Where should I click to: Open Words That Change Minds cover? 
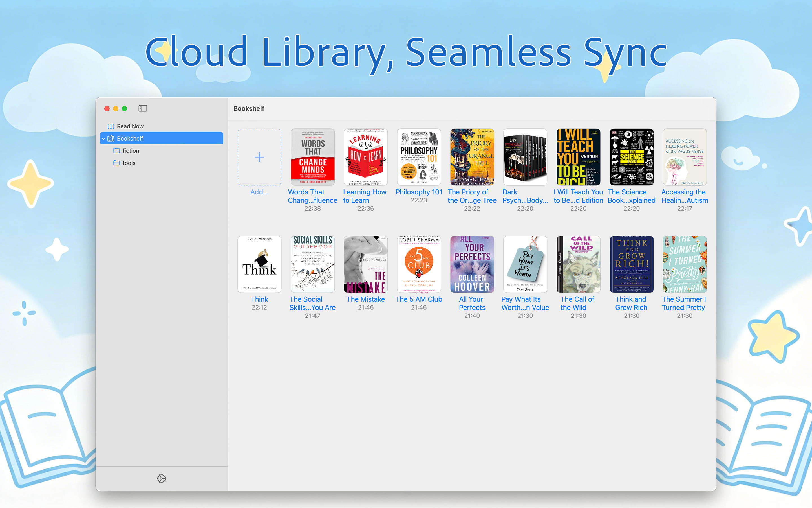coord(313,157)
